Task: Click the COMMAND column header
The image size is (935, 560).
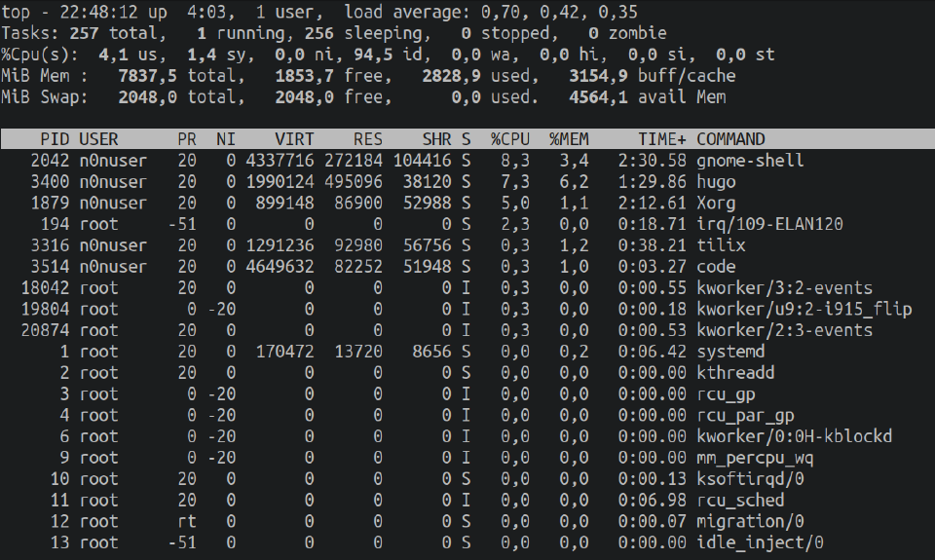Action: (x=730, y=139)
